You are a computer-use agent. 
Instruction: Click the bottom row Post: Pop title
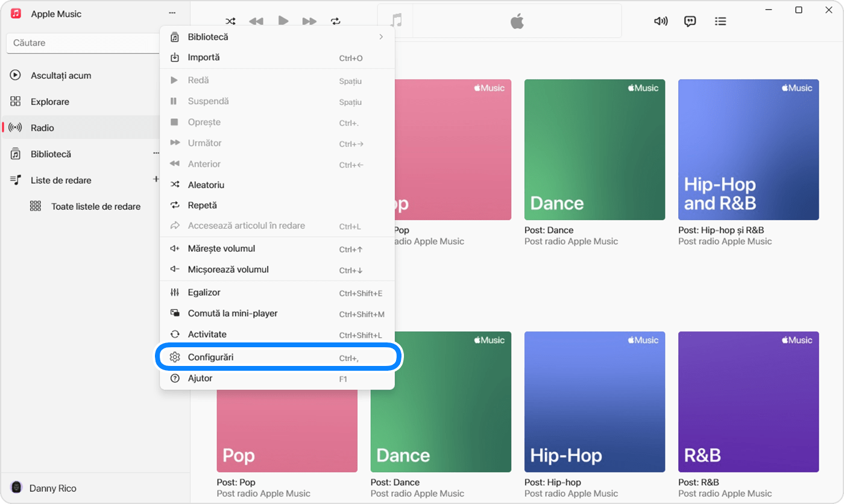(x=236, y=482)
